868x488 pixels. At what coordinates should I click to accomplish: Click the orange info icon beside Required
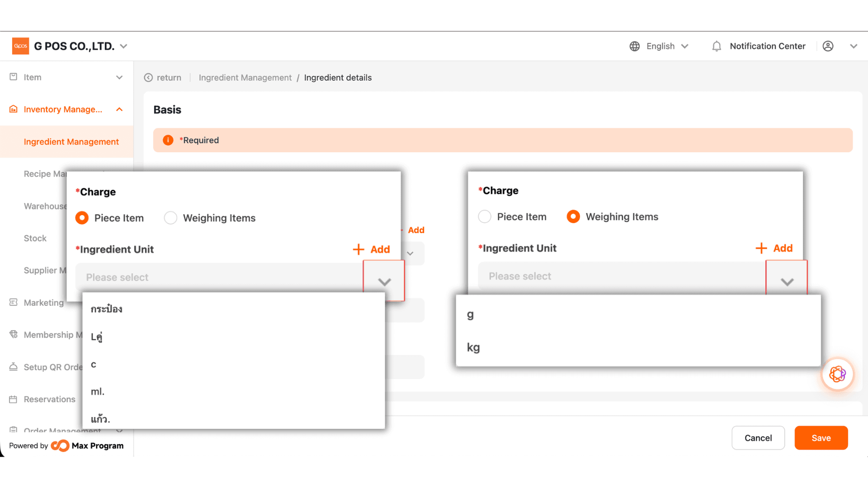coord(168,140)
